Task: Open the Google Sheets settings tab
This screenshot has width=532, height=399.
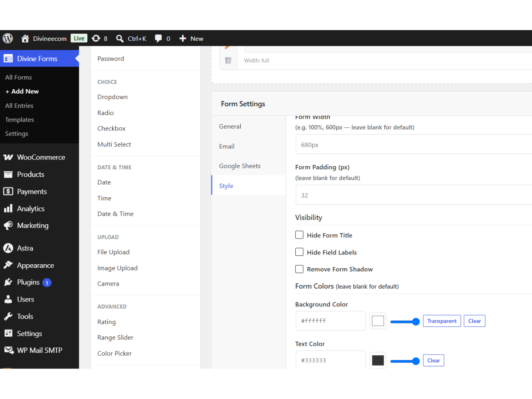Action: (x=249, y=166)
